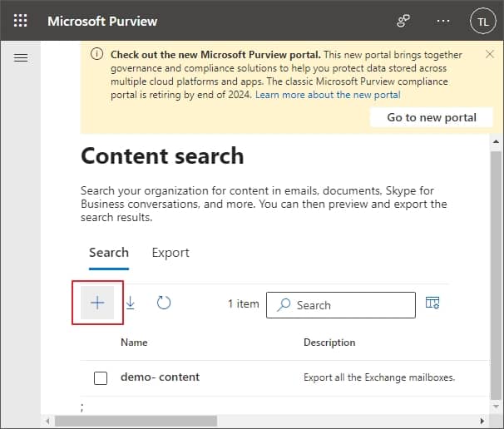Viewport: 504px width, 429px height.
Task: Check the demo- content row checkbox
Action: click(101, 378)
